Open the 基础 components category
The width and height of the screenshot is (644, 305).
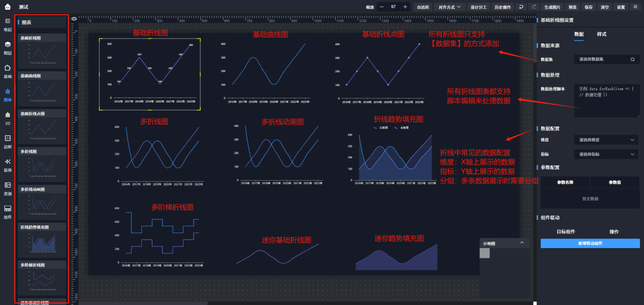pos(8,71)
